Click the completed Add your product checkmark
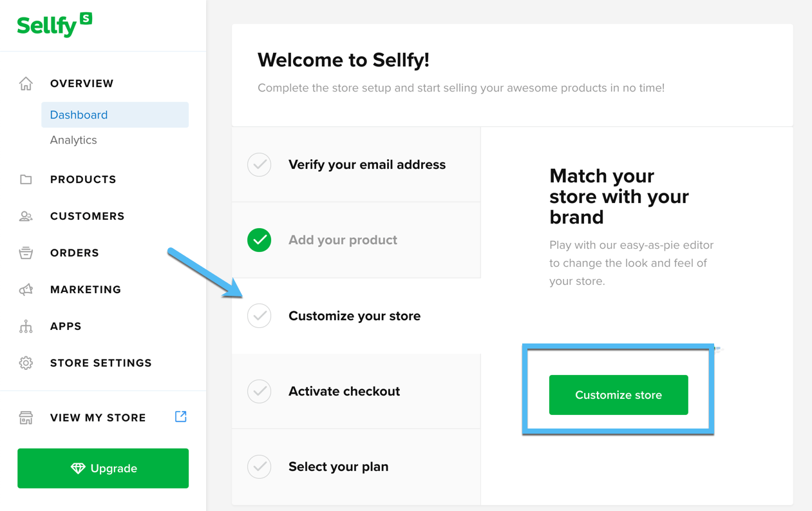 click(259, 240)
